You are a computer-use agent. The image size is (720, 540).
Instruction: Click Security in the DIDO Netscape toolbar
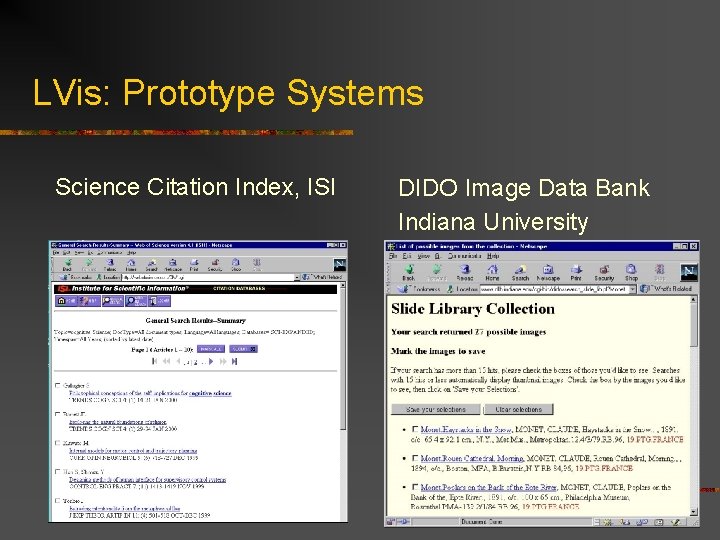click(x=604, y=272)
